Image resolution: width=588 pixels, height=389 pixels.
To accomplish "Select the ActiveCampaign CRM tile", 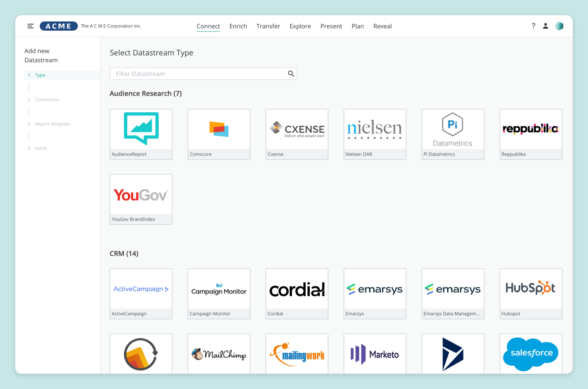I will 141,293.
